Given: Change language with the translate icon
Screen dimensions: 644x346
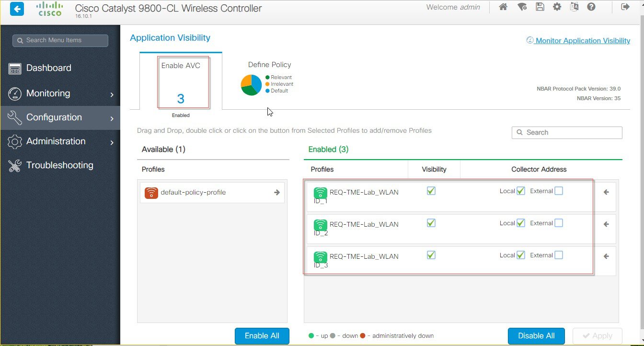Looking at the screenshot, I should pos(575,7).
